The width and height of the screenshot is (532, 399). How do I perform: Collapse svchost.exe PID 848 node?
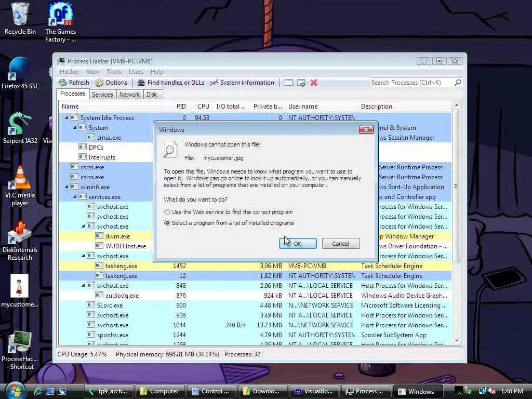(83, 286)
